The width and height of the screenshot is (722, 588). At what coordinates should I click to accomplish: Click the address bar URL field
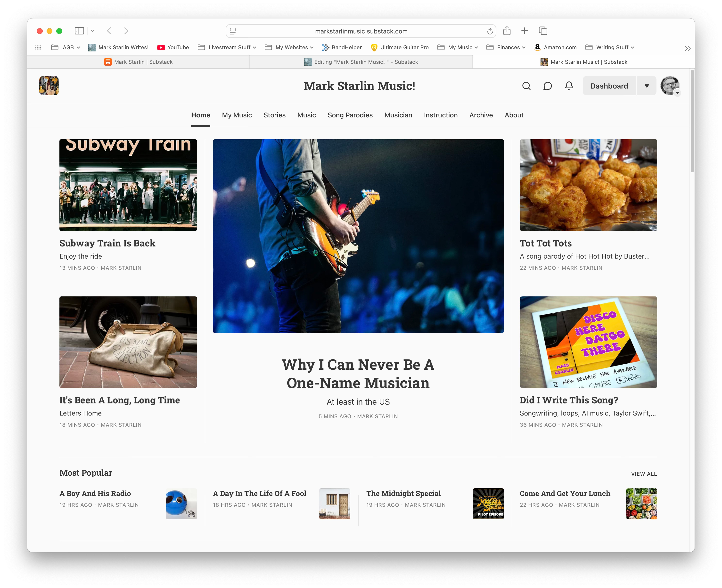(x=361, y=31)
